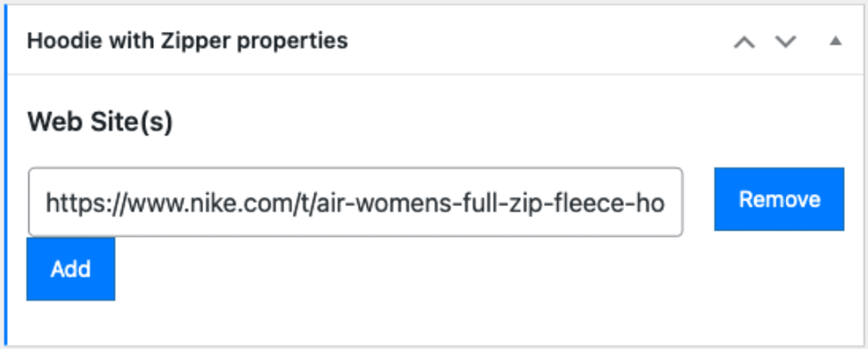Click the down chevron icon in header
The width and height of the screenshot is (868, 349).
click(x=786, y=42)
